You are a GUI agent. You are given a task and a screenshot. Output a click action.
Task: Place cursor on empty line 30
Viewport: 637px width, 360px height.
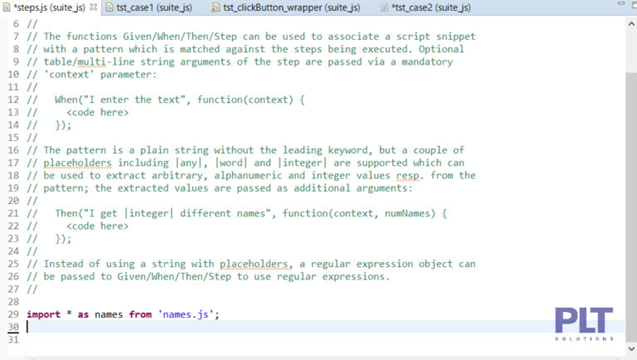click(325, 327)
